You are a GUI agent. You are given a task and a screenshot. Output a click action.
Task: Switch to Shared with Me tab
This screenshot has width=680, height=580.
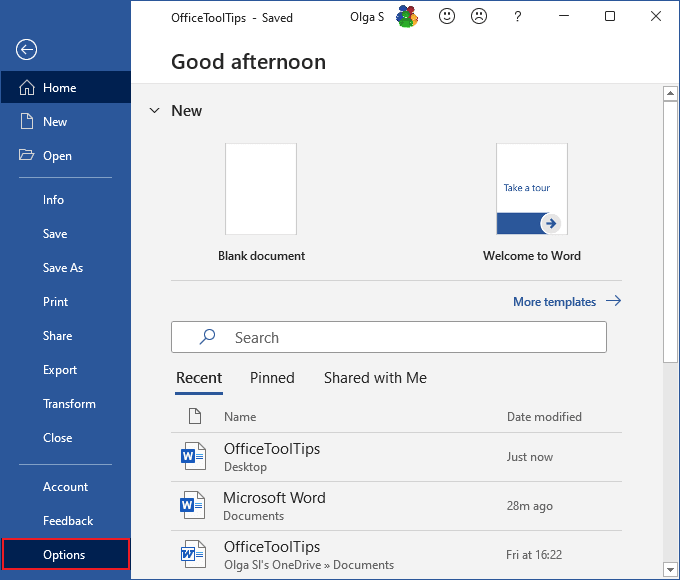click(x=375, y=378)
